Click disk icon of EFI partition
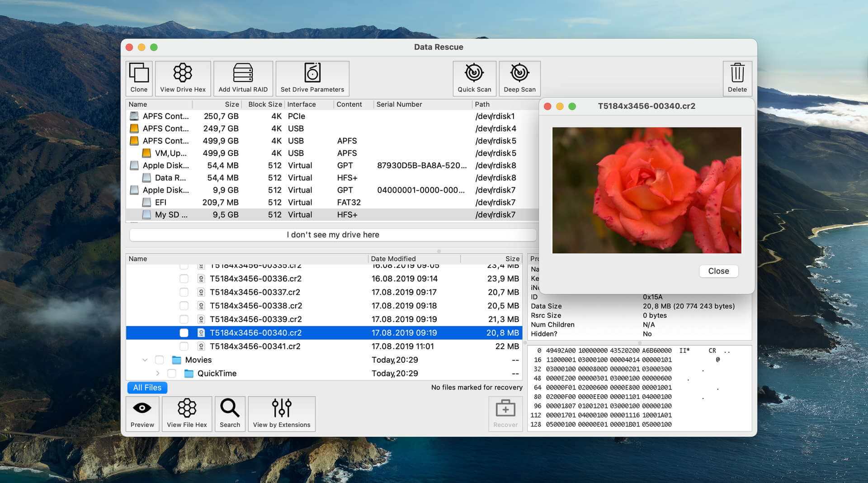 (146, 202)
